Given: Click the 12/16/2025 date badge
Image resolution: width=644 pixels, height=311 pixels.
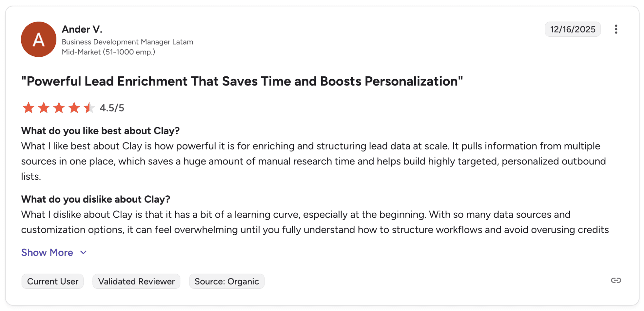Looking at the screenshot, I should click(572, 29).
